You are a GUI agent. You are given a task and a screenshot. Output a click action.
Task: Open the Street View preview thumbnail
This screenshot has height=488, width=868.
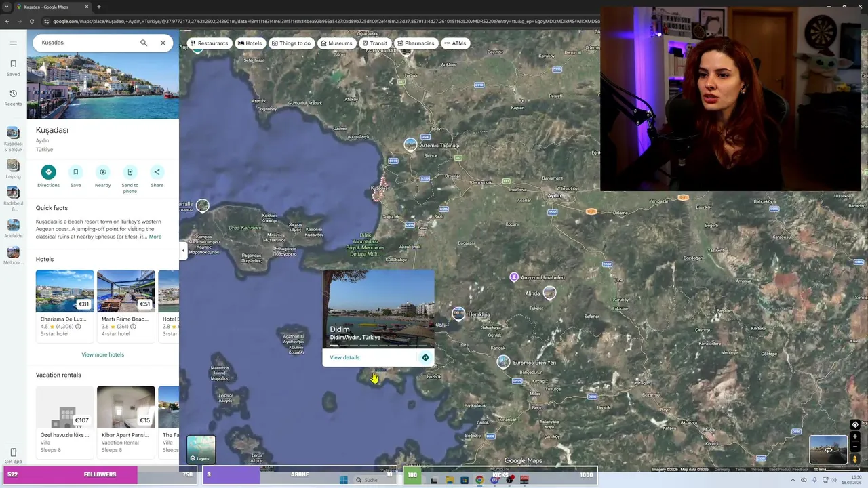pos(828,450)
